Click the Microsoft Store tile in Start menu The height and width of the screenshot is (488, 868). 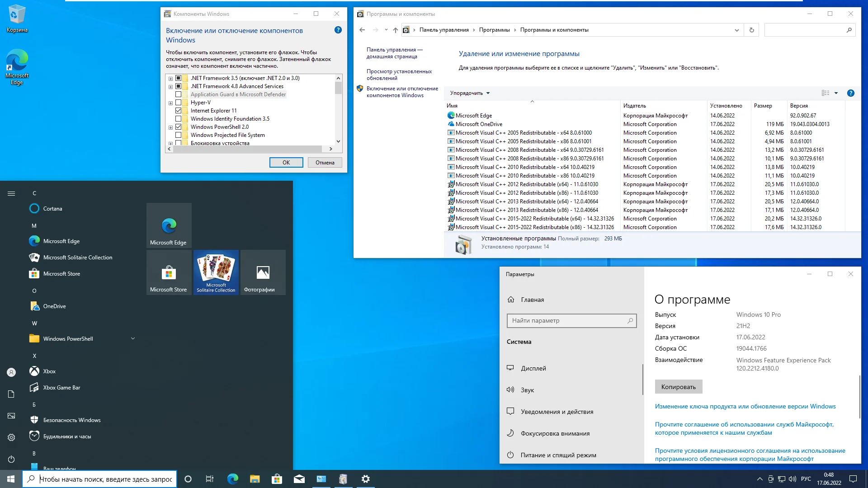[169, 272]
